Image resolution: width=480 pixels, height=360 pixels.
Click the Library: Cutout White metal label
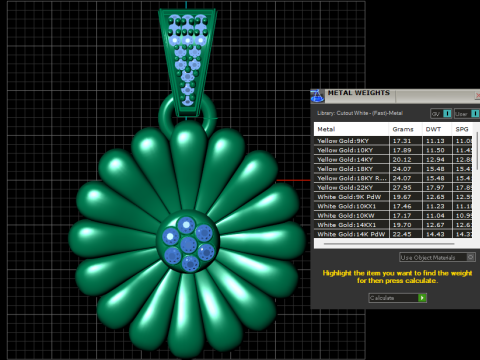click(360, 113)
